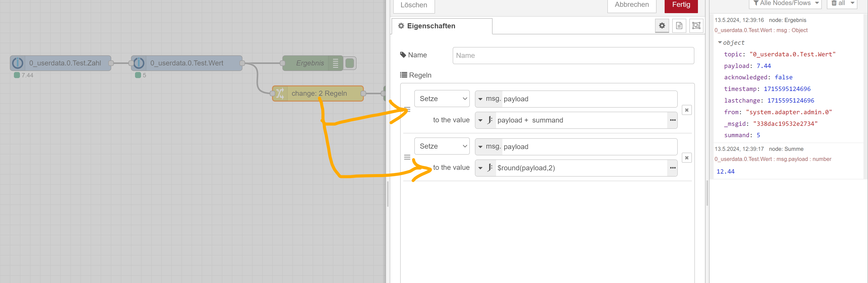Change type of first msg. payload field
The width and height of the screenshot is (868, 283).
tap(488, 99)
